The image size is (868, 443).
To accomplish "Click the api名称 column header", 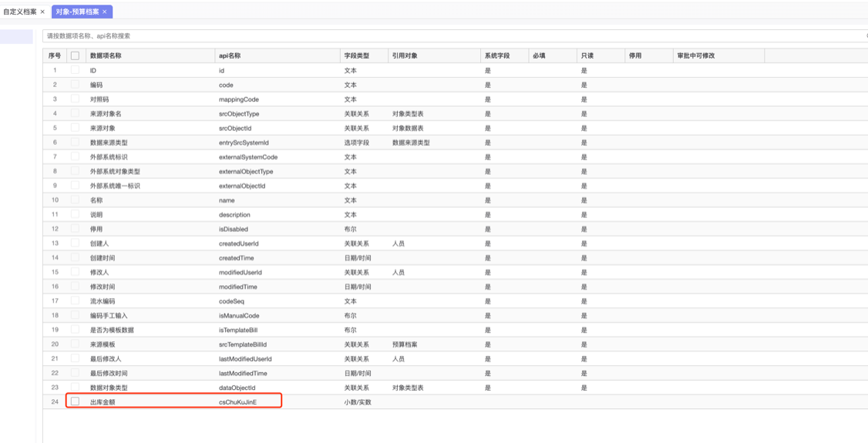I will [230, 55].
